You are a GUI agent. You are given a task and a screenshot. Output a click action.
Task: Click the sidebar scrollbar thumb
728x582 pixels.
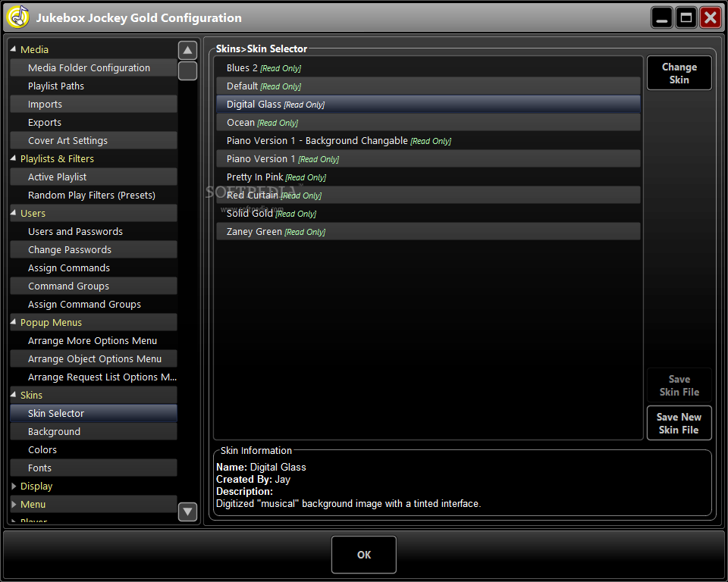(x=187, y=71)
